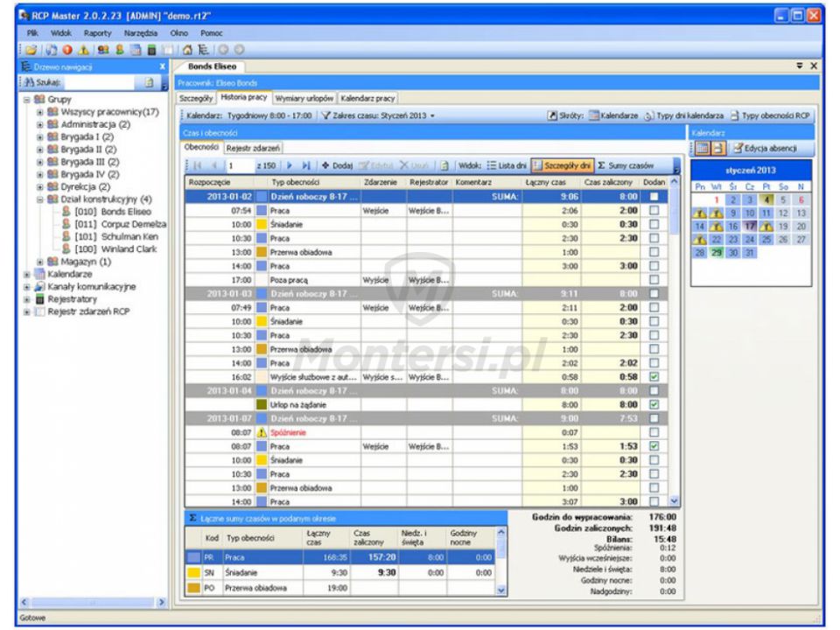Screen dimensions: 840x630
Task: Click the export sheet icon in records toolbar
Action: coord(444,165)
